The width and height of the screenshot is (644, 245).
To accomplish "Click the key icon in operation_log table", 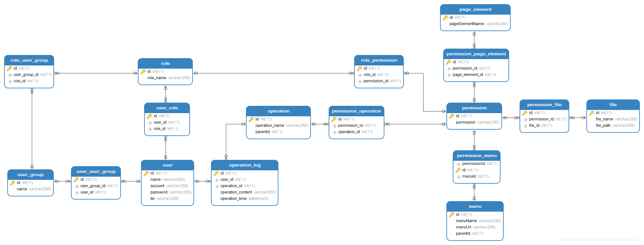I will click(x=216, y=173).
